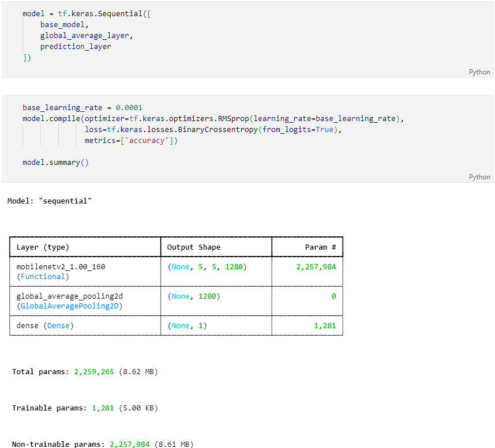
Task: Click on the 'global_average_layer,' code line
Action: point(87,36)
